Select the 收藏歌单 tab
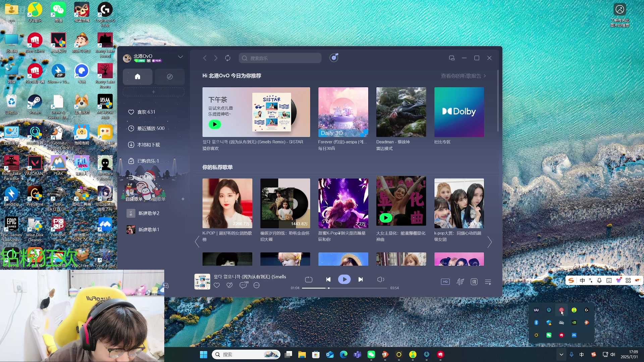The width and height of the screenshot is (644, 362). point(157,199)
